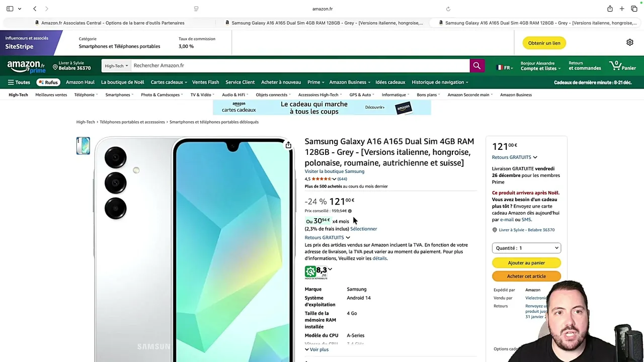The width and height of the screenshot is (644, 362).
Task: Click the Amazon Prime logo
Action: tap(26, 65)
